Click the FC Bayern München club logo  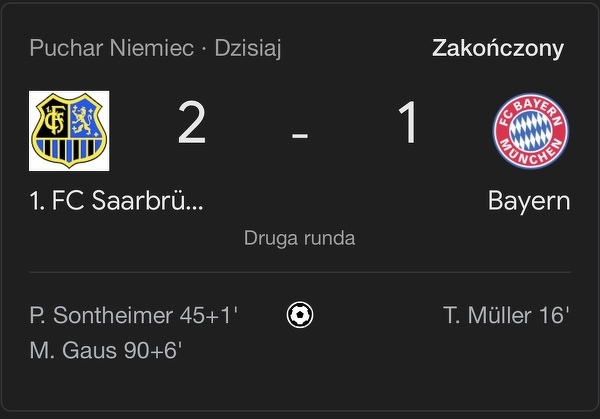coord(530,132)
